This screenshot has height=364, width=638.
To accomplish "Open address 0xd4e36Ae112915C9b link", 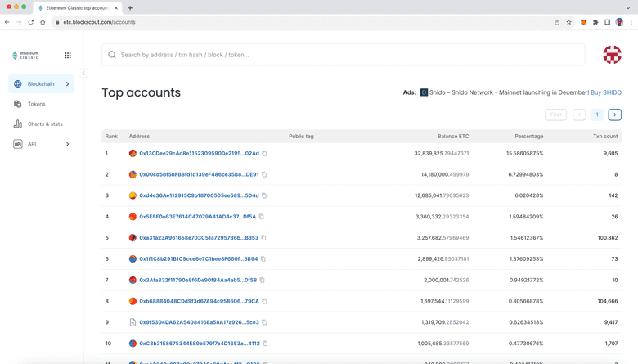I will point(199,195).
